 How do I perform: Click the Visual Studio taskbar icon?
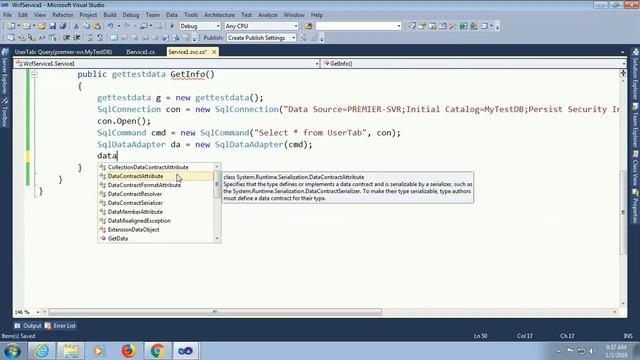click(x=185, y=351)
